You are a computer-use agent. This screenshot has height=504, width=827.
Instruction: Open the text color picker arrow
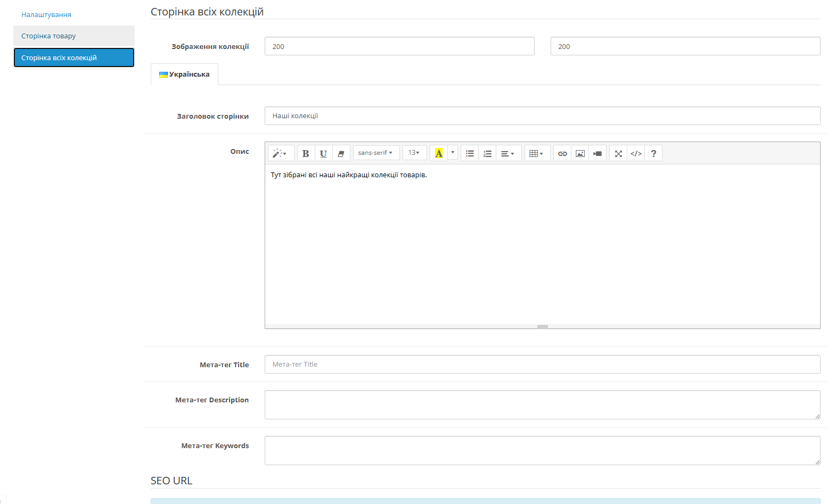tap(453, 153)
